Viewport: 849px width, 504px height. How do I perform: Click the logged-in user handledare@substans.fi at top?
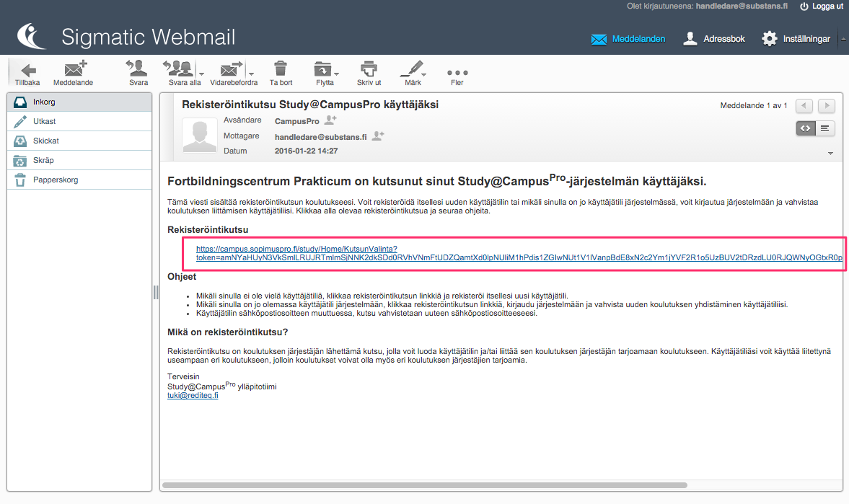(x=742, y=6)
